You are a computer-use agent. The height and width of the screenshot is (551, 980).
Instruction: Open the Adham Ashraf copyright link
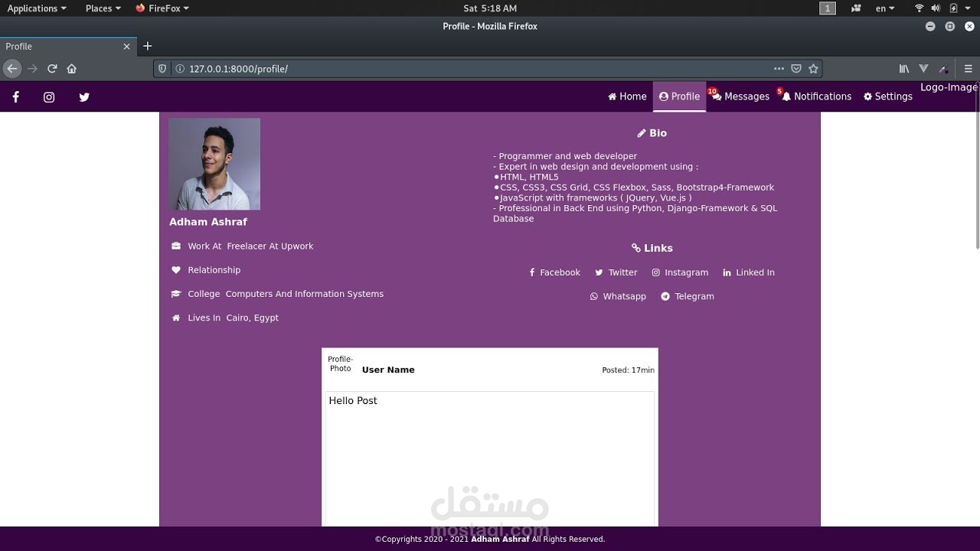pos(499,539)
